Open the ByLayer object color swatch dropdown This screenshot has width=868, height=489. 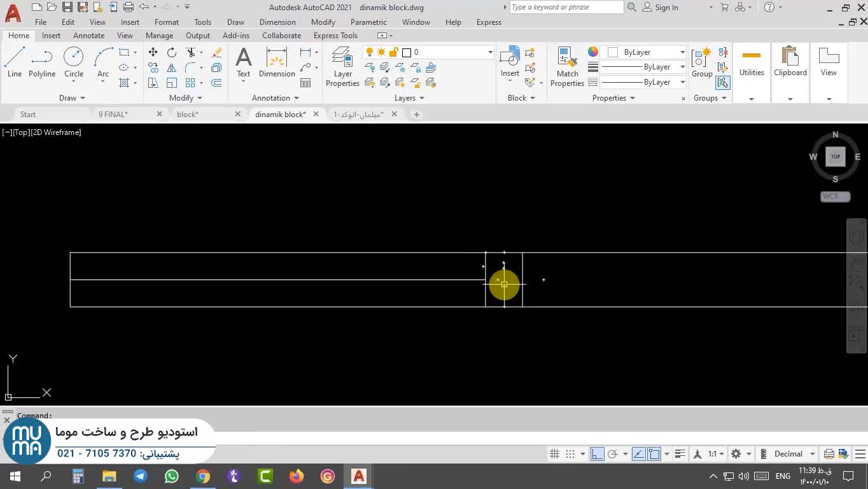[x=682, y=52]
